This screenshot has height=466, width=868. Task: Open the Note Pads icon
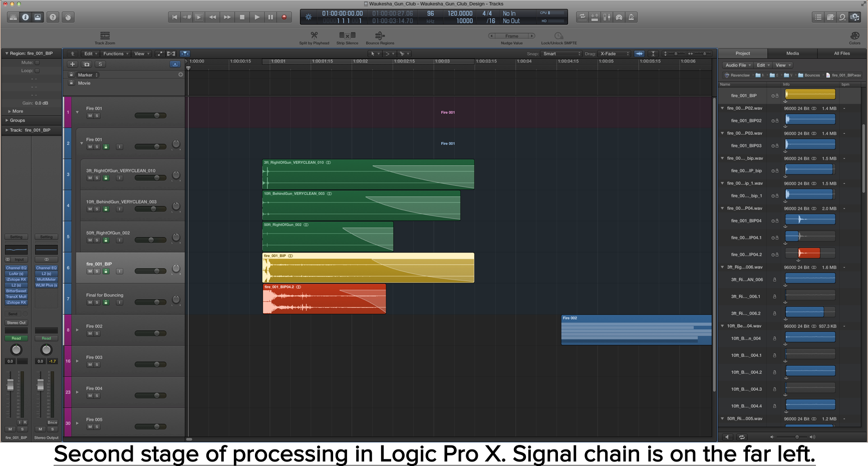click(x=830, y=17)
